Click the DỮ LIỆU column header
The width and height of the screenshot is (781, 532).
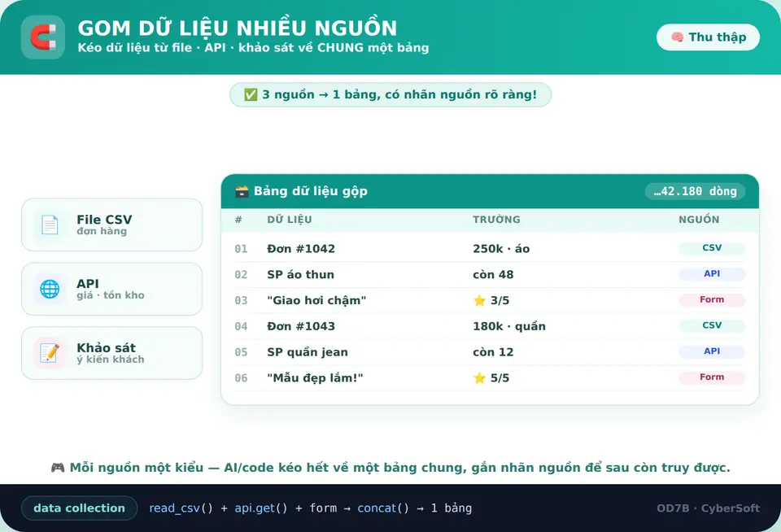pos(290,220)
